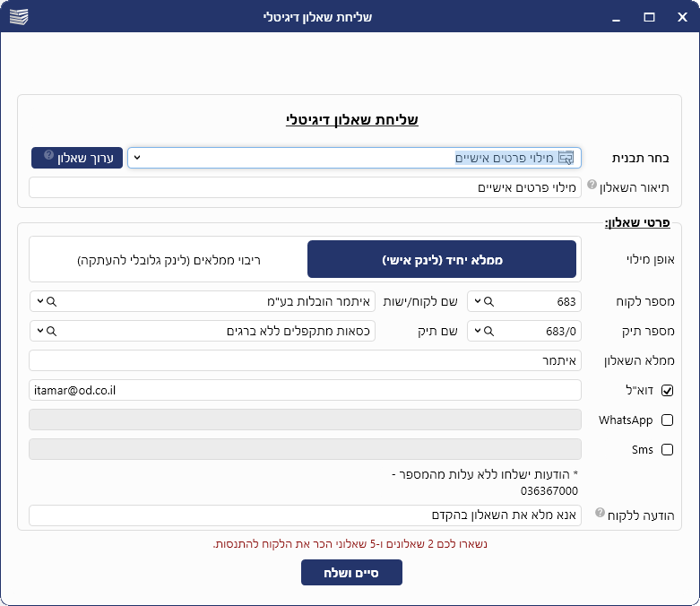Image resolution: width=700 pixels, height=606 pixels.
Task: Select ממלא יחיד (לינק אישי) tab
Action: 442,259
